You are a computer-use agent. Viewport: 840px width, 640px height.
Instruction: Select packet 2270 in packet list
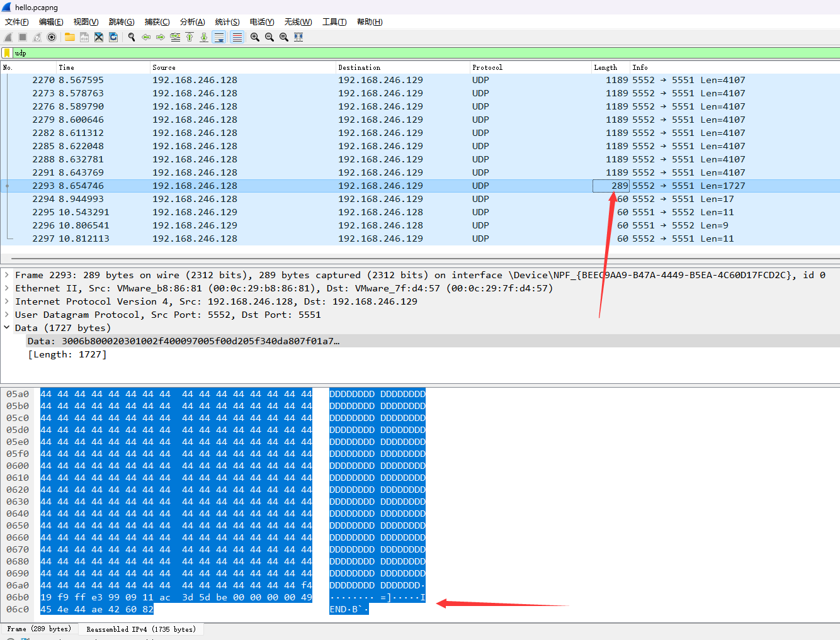pos(420,80)
